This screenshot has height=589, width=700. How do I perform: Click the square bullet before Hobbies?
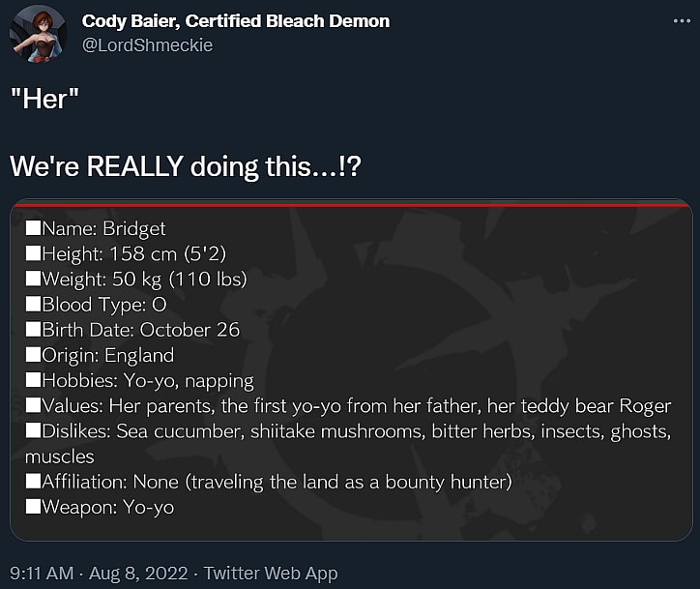[x=33, y=380]
